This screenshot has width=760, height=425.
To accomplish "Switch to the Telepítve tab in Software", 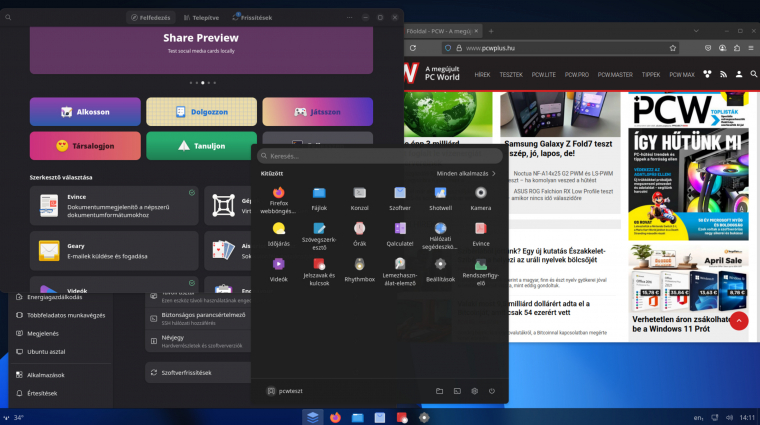I will (x=201, y=17).
